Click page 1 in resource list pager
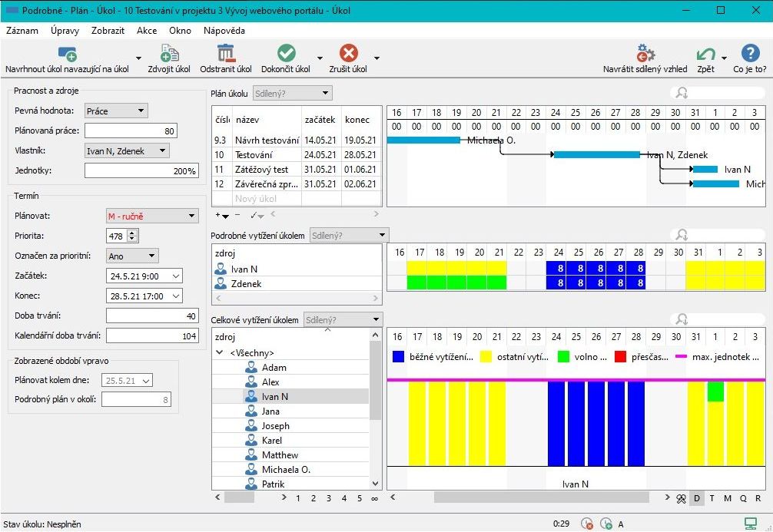This screenshot has width=773, height=532. coord(298,498)
